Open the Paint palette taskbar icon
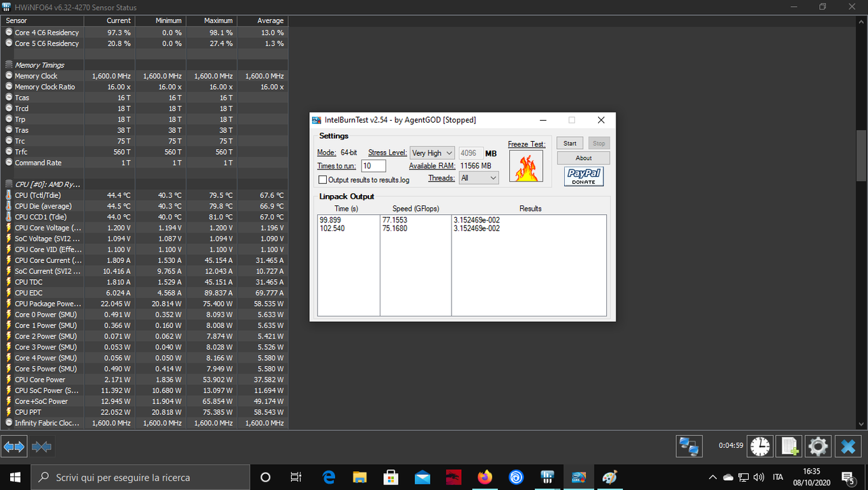This screenshot has width=868, height=490. pyautogui.click(x=609, y=477)
